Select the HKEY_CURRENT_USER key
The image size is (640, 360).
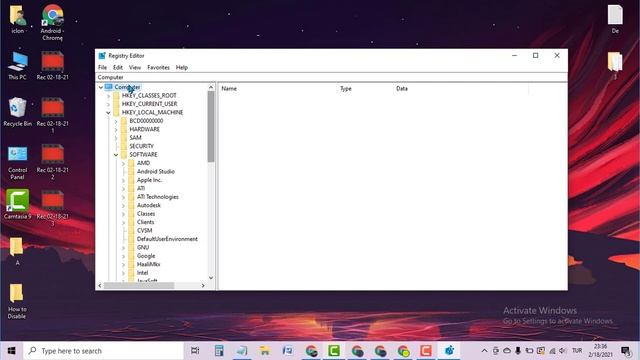(x=149, y=104)
